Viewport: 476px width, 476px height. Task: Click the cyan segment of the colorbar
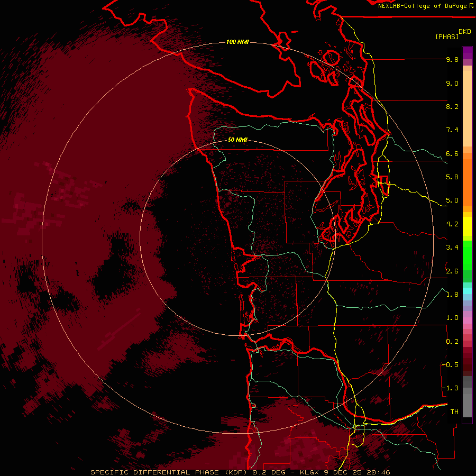467,290
